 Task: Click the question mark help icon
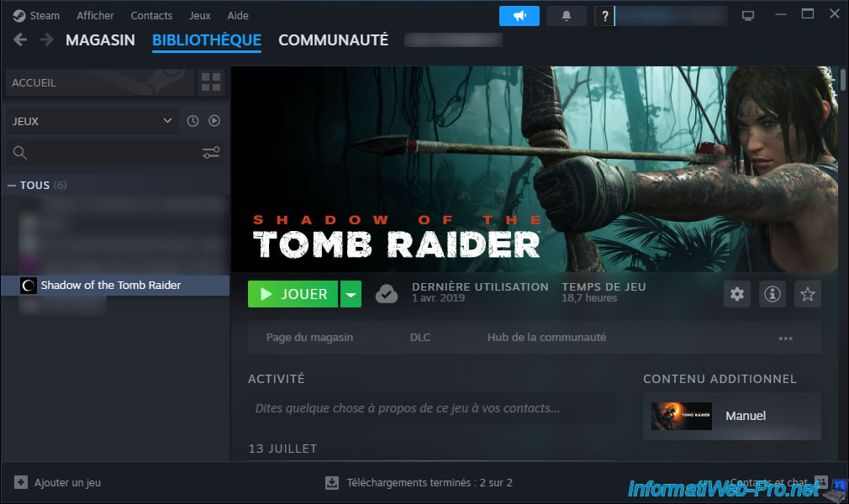click(604, 16)
